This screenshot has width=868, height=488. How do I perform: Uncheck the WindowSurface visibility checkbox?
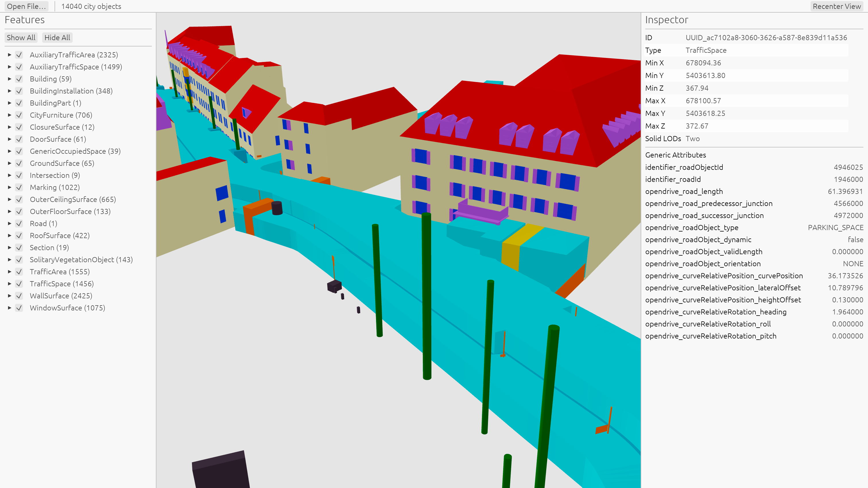coord(19,308)
